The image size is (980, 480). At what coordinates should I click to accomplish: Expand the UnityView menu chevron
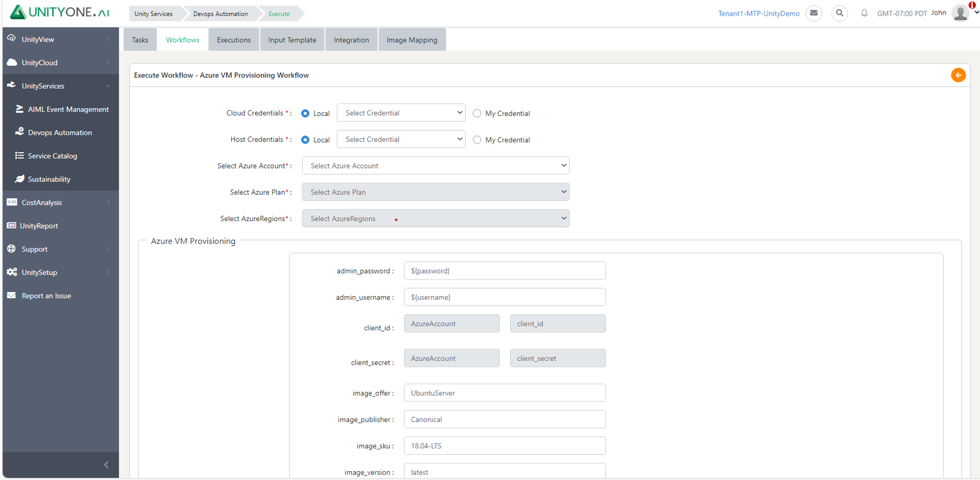pos(109,39)
